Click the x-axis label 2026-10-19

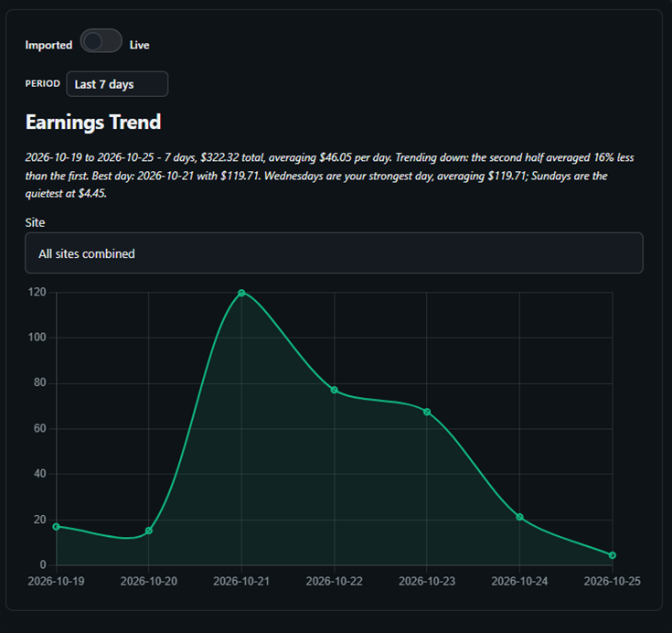(56, 581)
